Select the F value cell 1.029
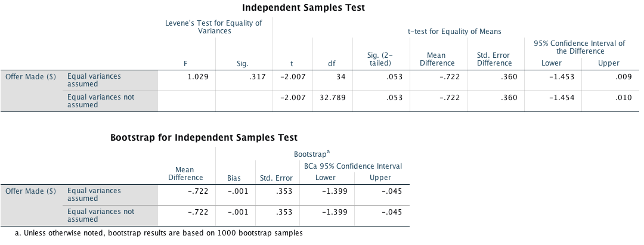This screenshot has height=245, width=644. (x=197, y=76)
